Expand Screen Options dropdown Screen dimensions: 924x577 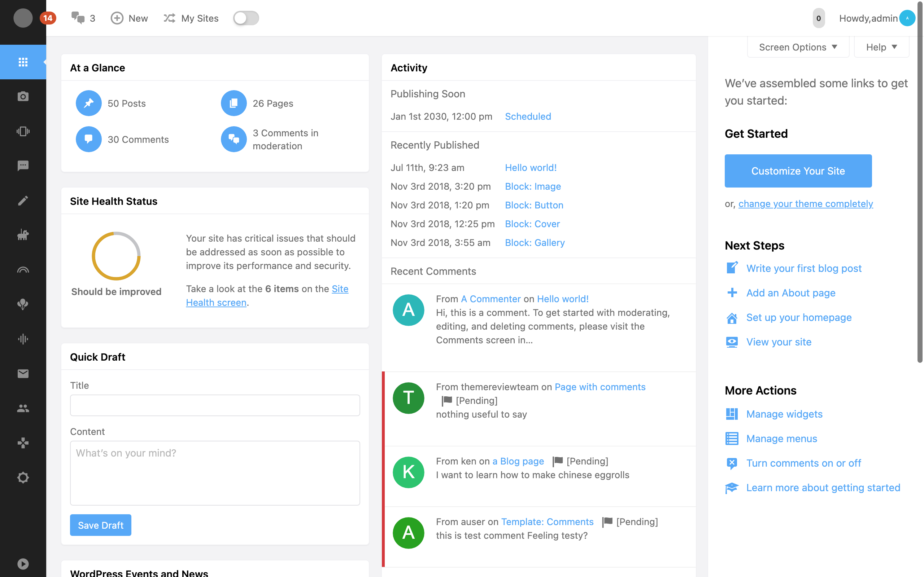point(798,47)
